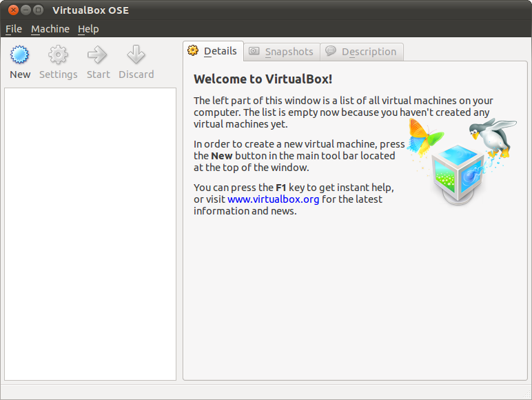
Task: Click the 'Welcome to VirtualBox!' heading
Action: coord(263,79)
